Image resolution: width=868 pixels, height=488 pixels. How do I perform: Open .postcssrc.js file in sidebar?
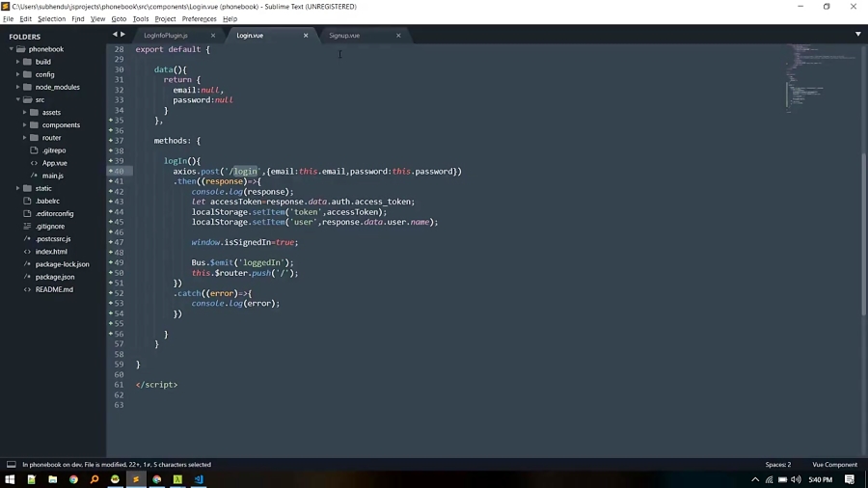[x=53, y=239]
